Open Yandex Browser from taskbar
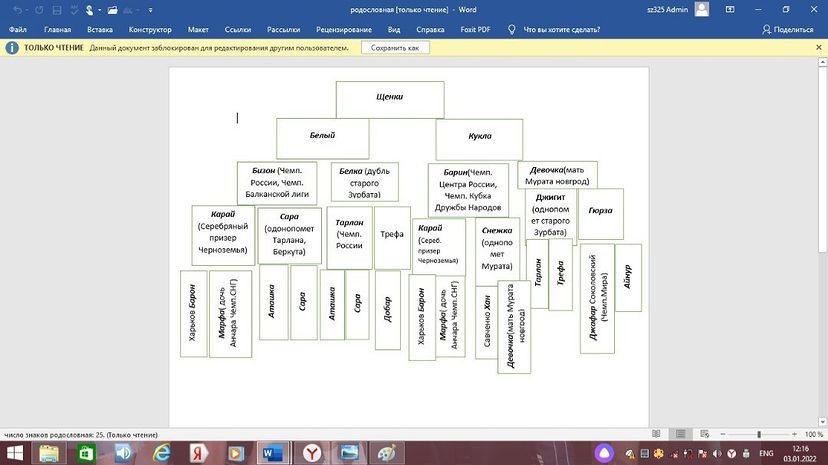Viewport: 828px width, 465px height. (312, 453)
